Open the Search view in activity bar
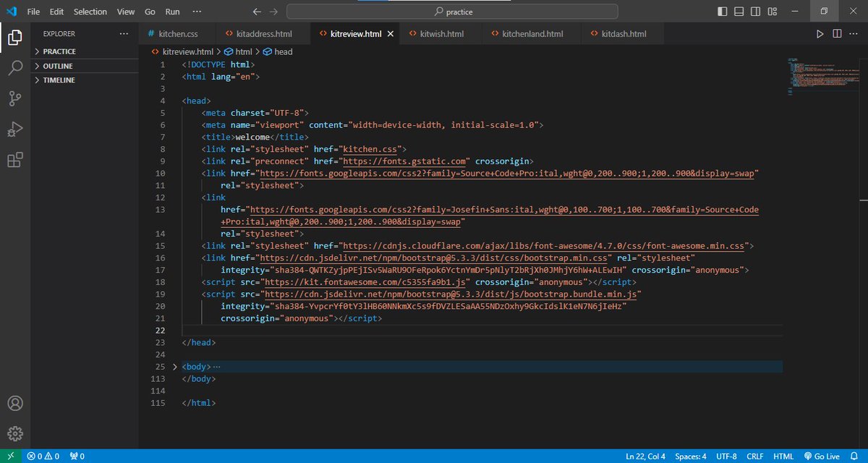The width and height of the screenshot is (868, 463). tap(15, 68)
